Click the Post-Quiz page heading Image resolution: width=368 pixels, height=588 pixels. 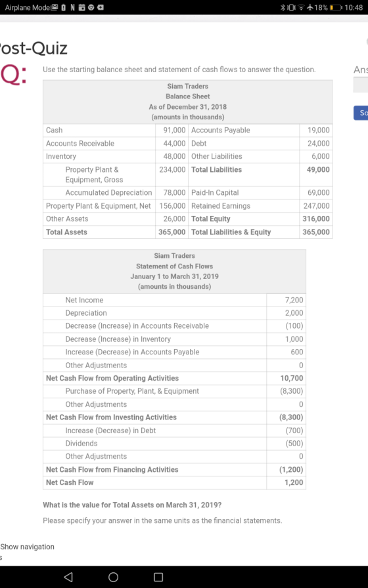coord(34,48)
